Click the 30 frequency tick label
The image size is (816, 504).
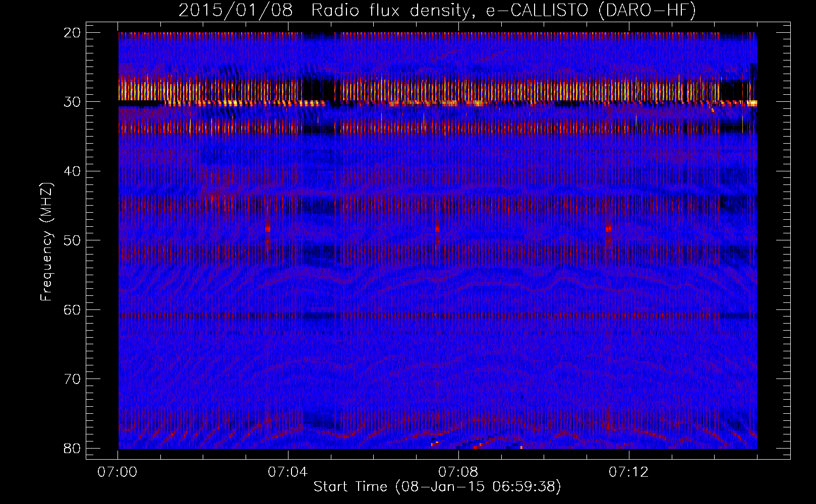73,102
